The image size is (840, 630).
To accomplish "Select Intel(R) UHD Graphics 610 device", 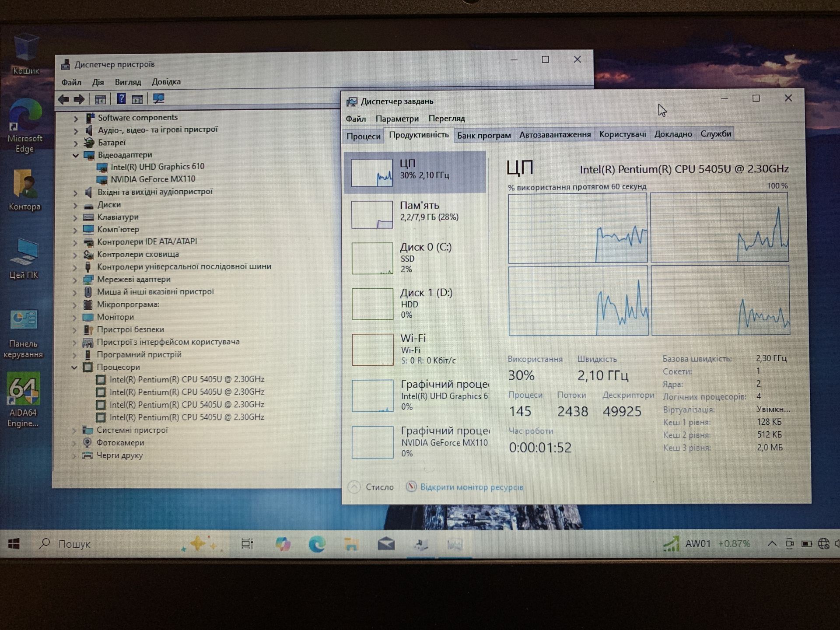I will 157,167.
